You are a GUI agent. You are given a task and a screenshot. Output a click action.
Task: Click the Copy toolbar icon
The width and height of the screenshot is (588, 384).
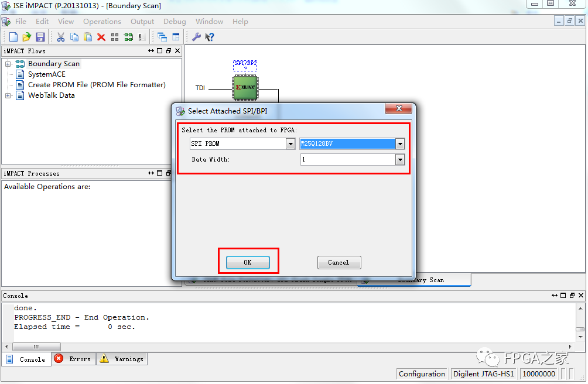tap(74, 37)
